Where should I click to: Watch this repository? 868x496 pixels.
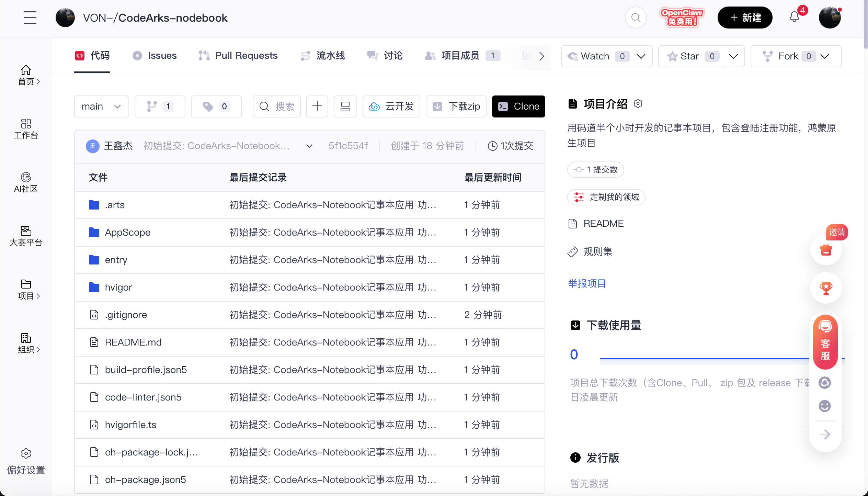pos(594,56)
